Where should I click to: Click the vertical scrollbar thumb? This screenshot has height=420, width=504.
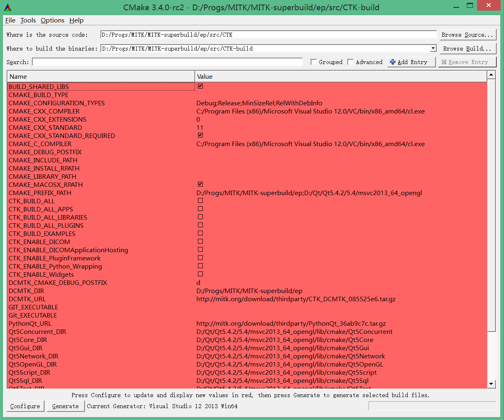click(x=491, y=205)
